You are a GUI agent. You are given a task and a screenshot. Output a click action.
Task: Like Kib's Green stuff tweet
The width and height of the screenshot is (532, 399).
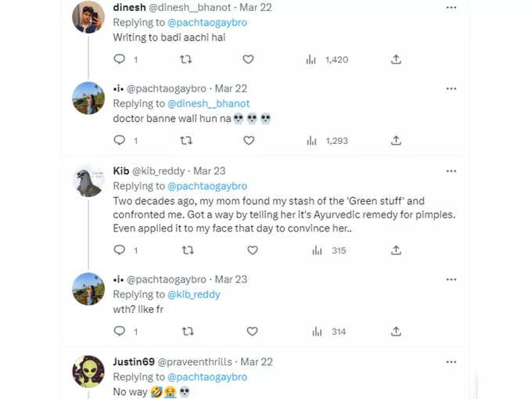pyautogui.click(x=252, y=250)
